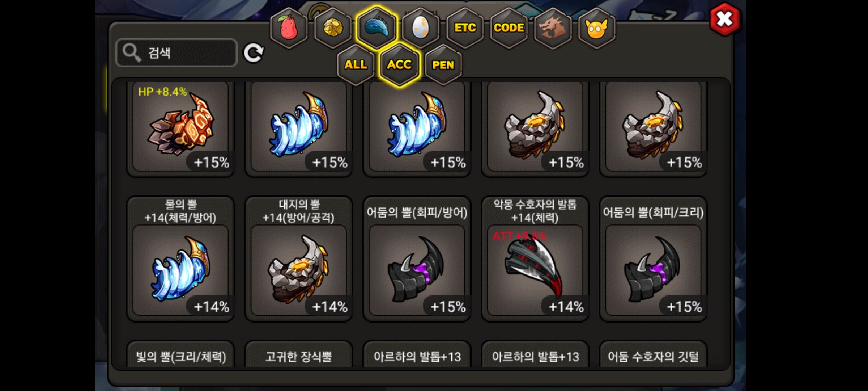Viewport: 868px width, 391px height.
Task: Open the yellow horned mask category
Action: 597,28
